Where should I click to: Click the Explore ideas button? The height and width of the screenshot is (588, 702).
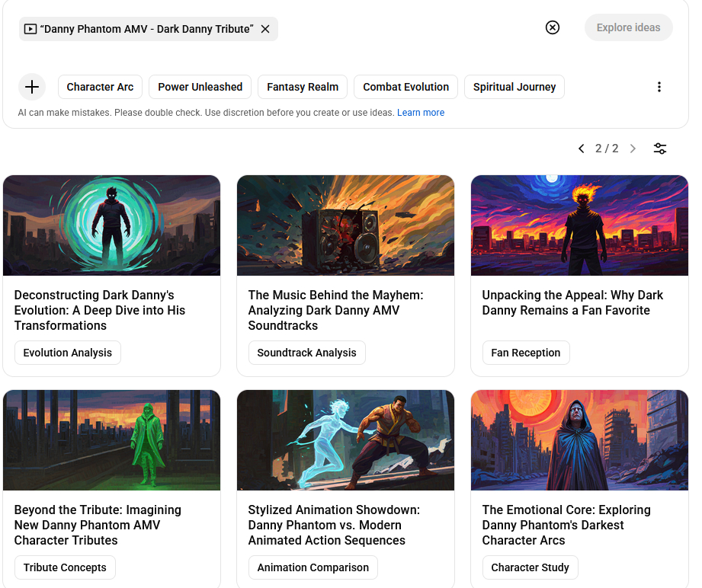(628, 27)
